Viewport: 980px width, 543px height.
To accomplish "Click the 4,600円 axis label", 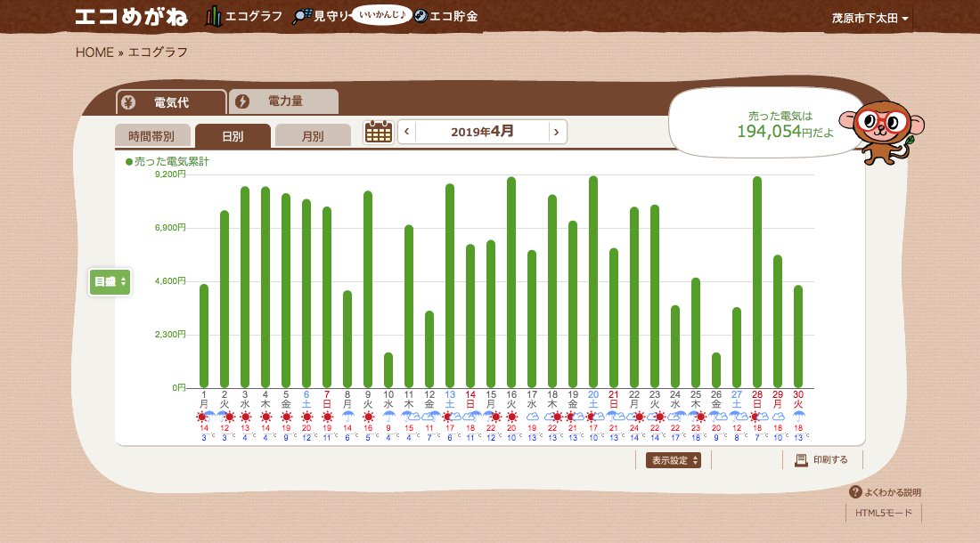I will click(x=170, y=281).
